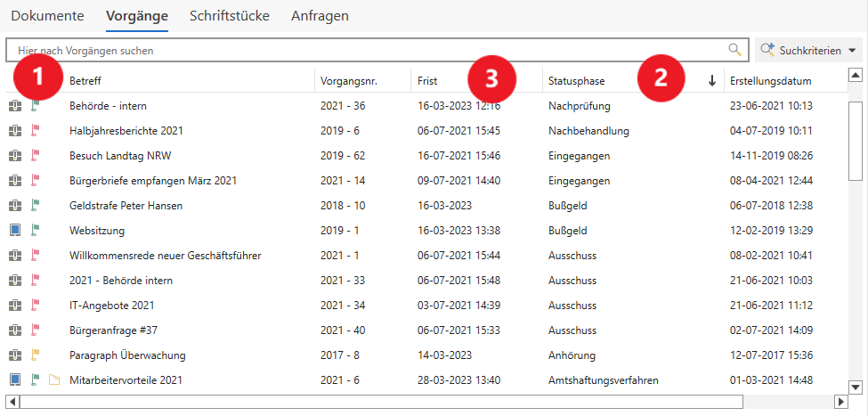868x416 pixels.
Task: Click the red flag beside Halbjahresberichte 2021
Action: [x=36, y=131]
